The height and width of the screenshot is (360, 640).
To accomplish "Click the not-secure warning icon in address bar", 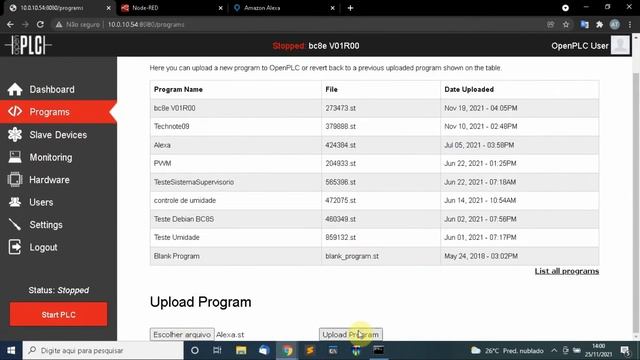I will (59, 24).
